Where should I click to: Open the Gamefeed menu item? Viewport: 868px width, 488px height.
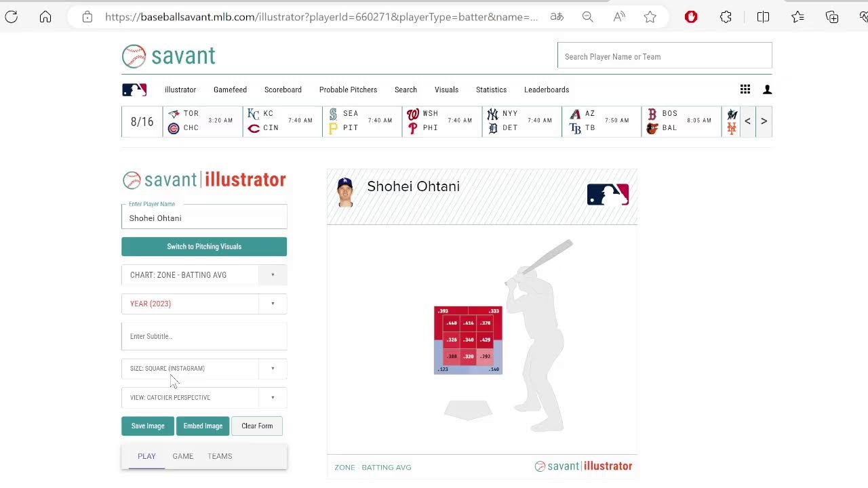coord(230,89)
